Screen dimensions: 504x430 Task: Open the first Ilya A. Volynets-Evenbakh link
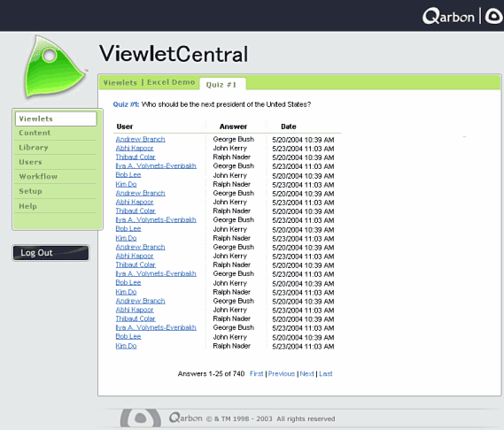point(156,166)
